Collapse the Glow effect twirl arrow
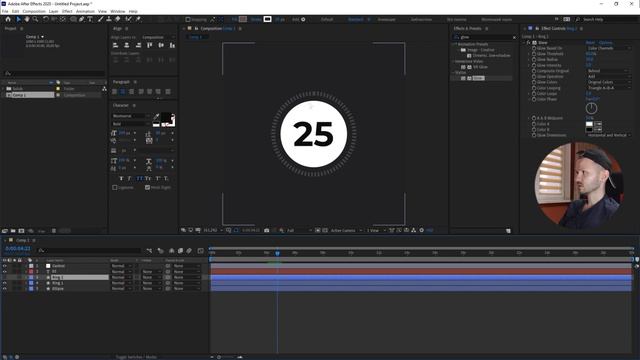 [x=524, y=42]
